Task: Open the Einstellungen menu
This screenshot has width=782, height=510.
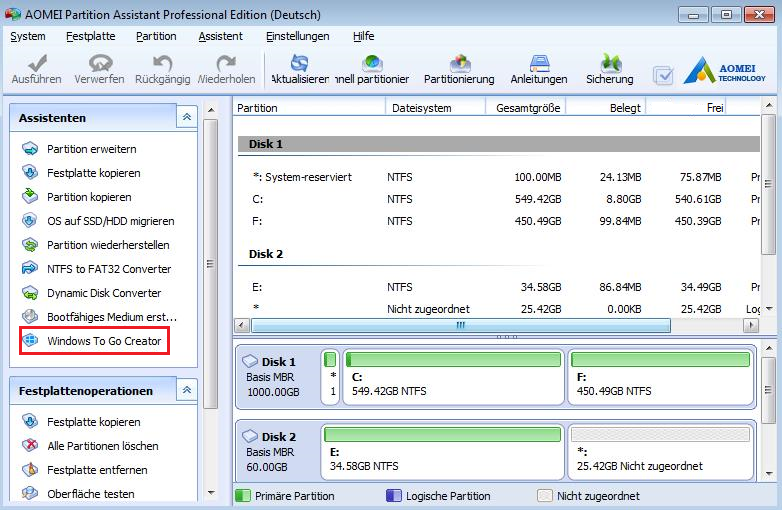Action: click(x=298, y=36)
